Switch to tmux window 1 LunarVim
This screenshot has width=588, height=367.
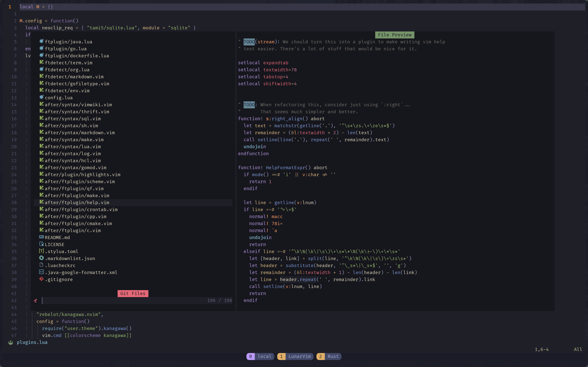295,356
